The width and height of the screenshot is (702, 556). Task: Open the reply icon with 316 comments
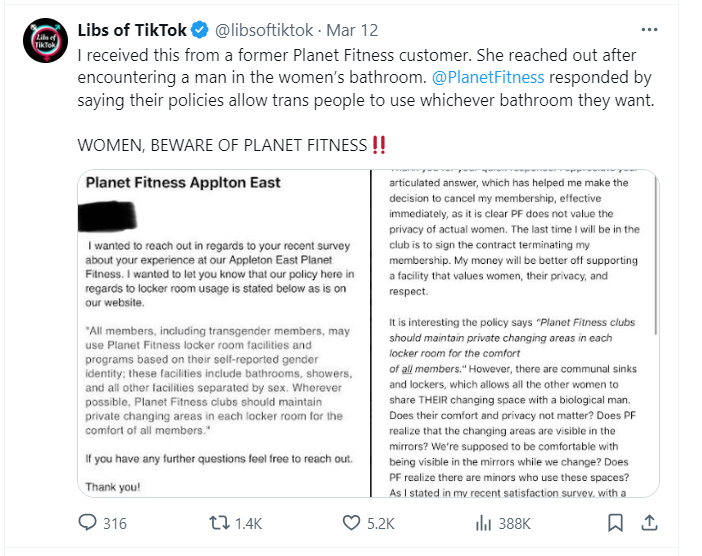pos(88,523)
